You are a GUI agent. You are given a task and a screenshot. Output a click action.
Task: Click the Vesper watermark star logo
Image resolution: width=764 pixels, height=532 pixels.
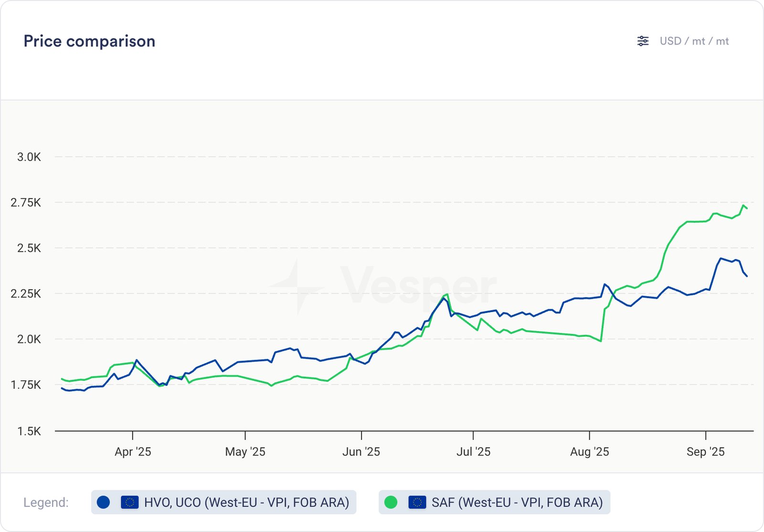pyautogui.click(x=297, y=287)
